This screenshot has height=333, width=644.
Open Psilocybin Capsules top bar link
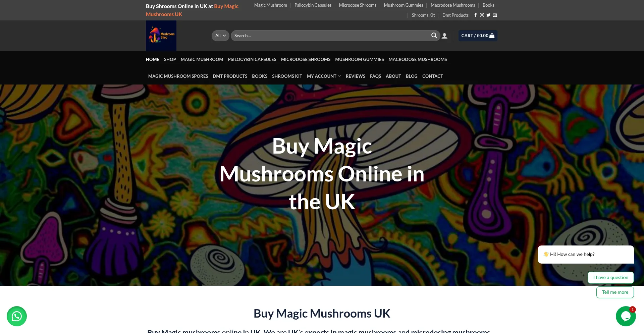(313, 5)
